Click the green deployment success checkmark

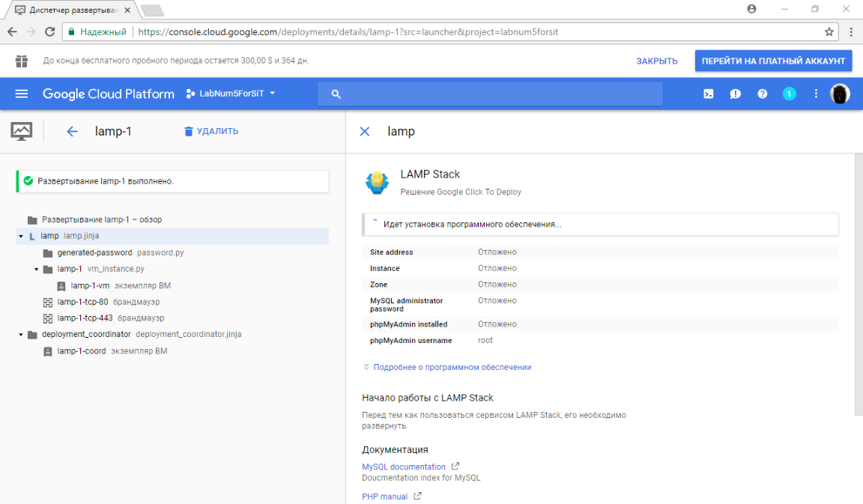tap(28, 181)
